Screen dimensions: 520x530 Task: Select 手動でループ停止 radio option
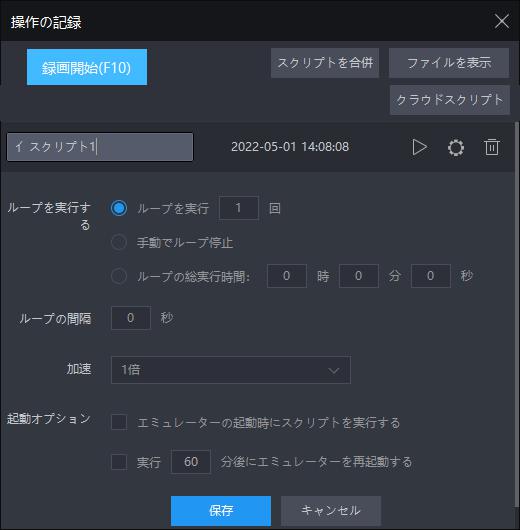click(x=119, y=242)
